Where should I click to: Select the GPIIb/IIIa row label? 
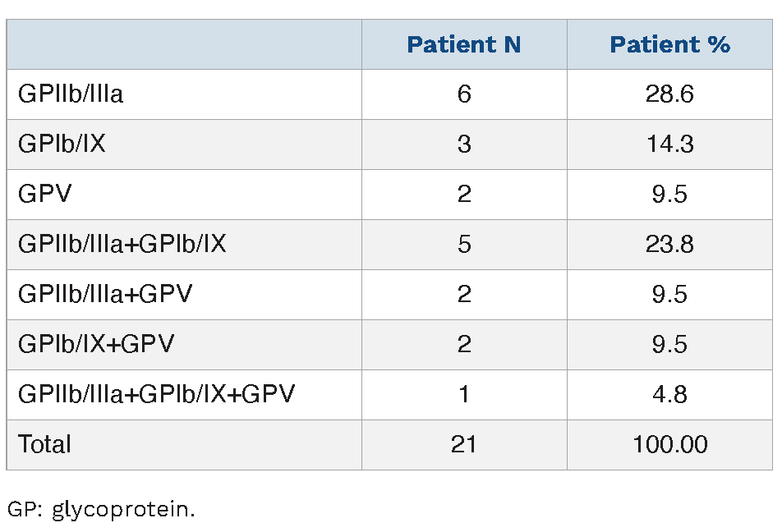(71, 94)
